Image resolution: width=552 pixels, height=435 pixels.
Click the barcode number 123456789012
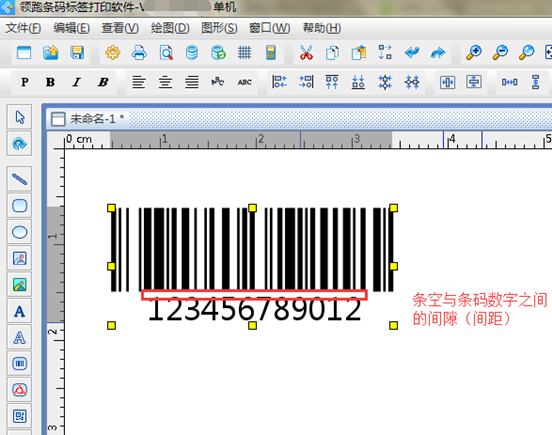[255, 310]
